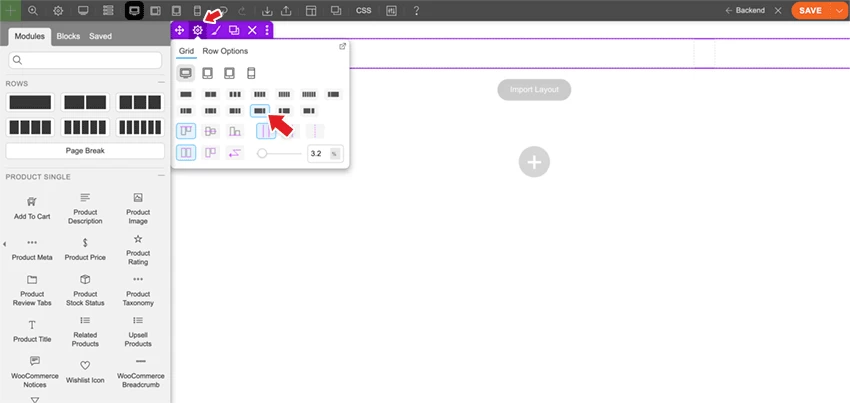Click the redo arrow in top toolbar
This screenshot has width=850, height=403.
coord(242,10)
